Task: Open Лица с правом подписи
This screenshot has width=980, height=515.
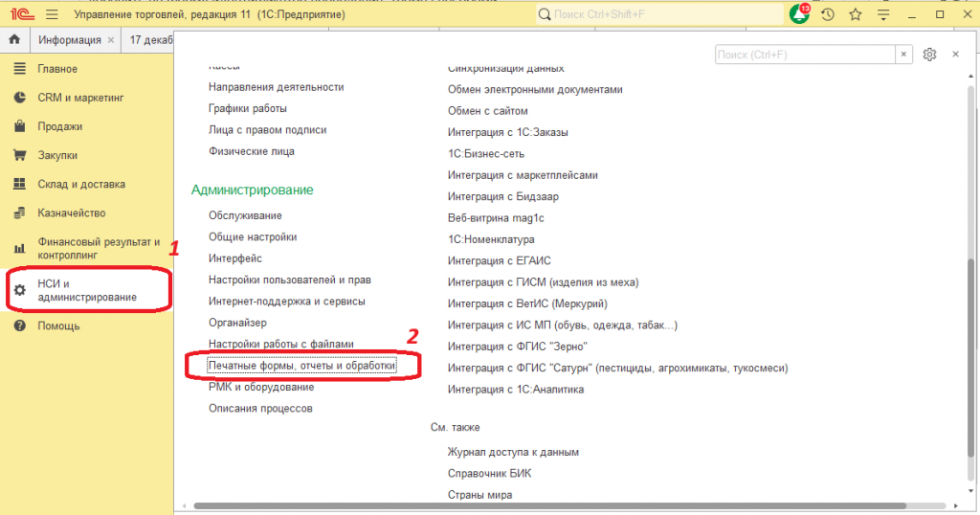Action: tap(268, 129)
